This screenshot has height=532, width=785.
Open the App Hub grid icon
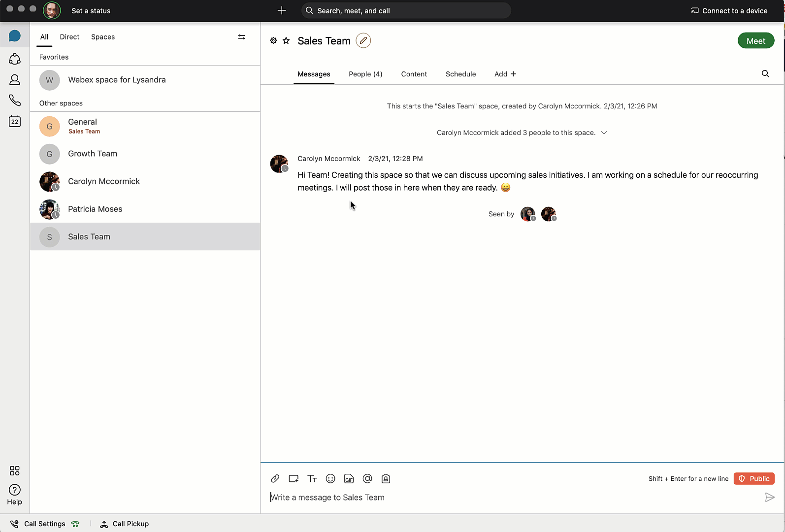point(15,471)
